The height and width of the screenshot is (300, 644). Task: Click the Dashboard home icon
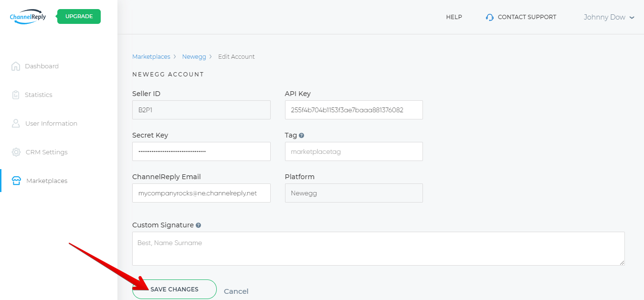[x=16, y=66]
